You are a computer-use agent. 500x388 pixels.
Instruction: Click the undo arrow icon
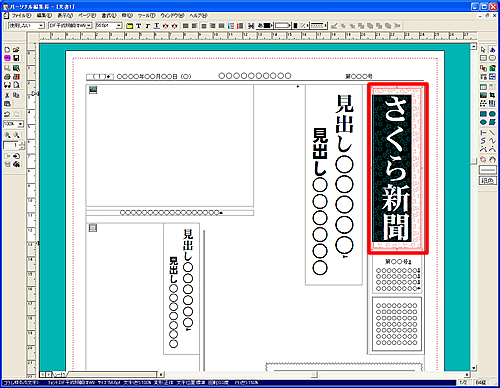pos(7,114)
